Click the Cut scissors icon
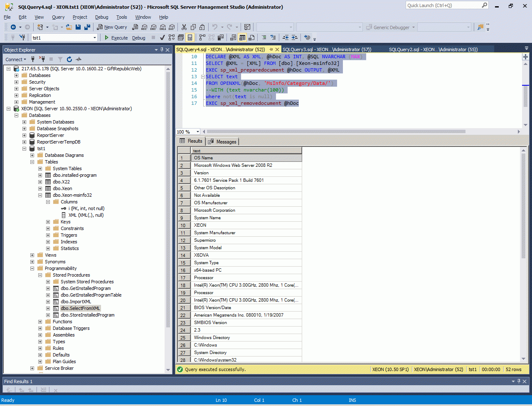Image resolution: width=532 pixels, height=406 pixels. click(184, 27)
